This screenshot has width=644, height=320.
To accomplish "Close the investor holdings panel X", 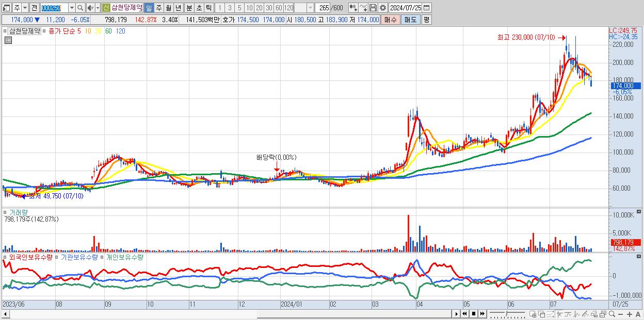I will pyautogui.click(x=639, y=256).
